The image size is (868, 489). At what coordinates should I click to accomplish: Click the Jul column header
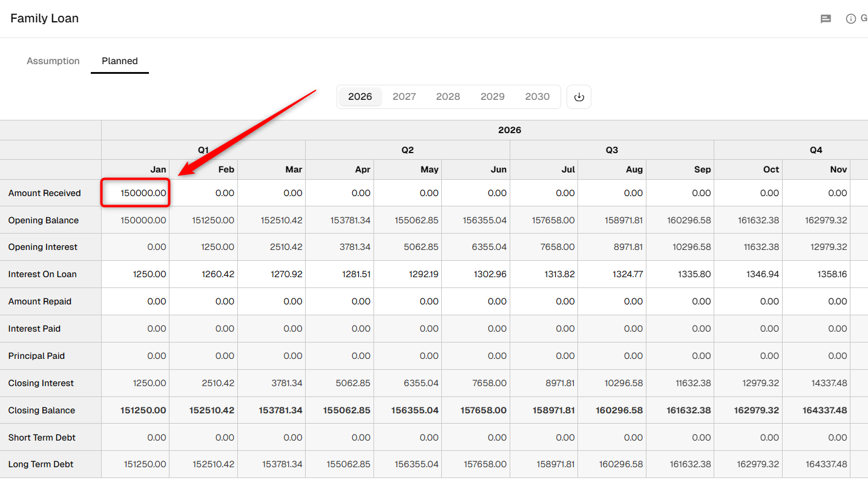point(544,169)
